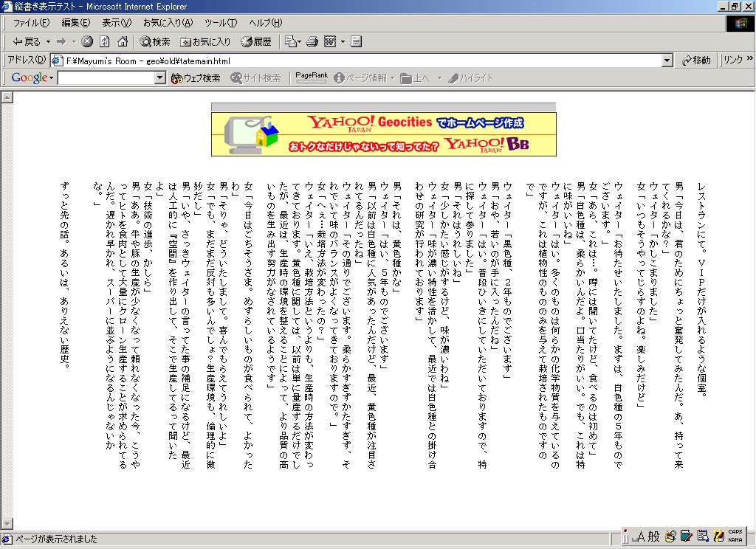Open the Favorites (お気に入り) menu
Viewport: 756px width, 549px height.
[x=168, y=23]
